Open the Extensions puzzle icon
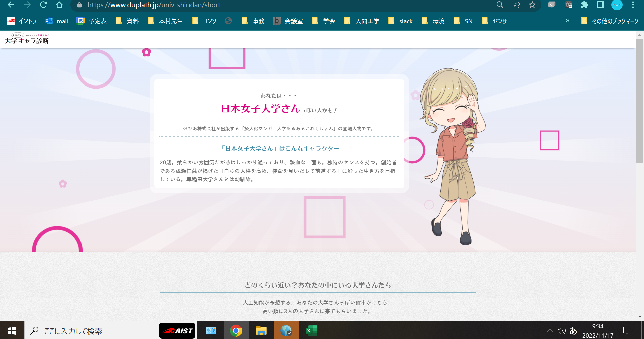644x339 pixels. point(585,5)
